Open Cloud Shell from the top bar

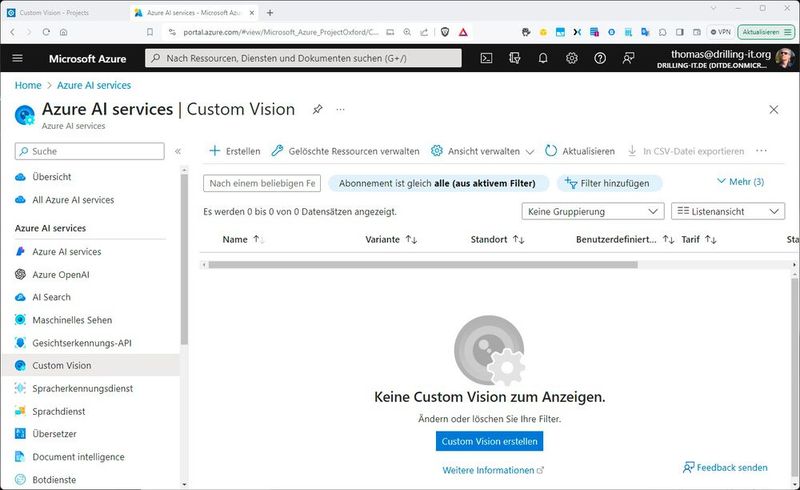click(486, 58)
